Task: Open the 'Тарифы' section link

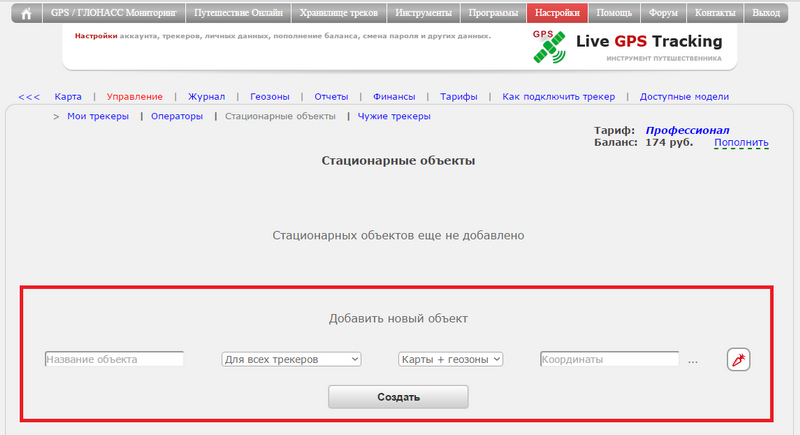Action: click(x=459, y=97)
